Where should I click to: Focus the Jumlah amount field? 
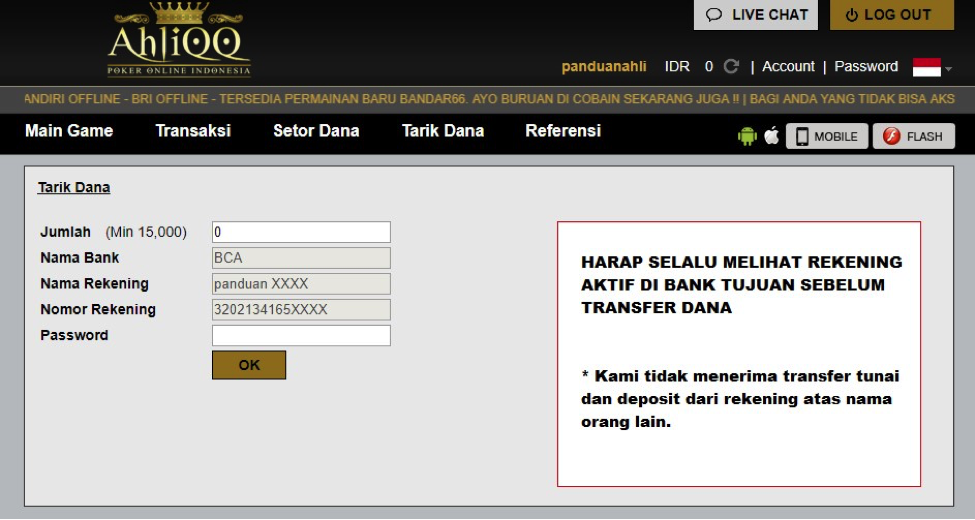[x=301, y=232]
